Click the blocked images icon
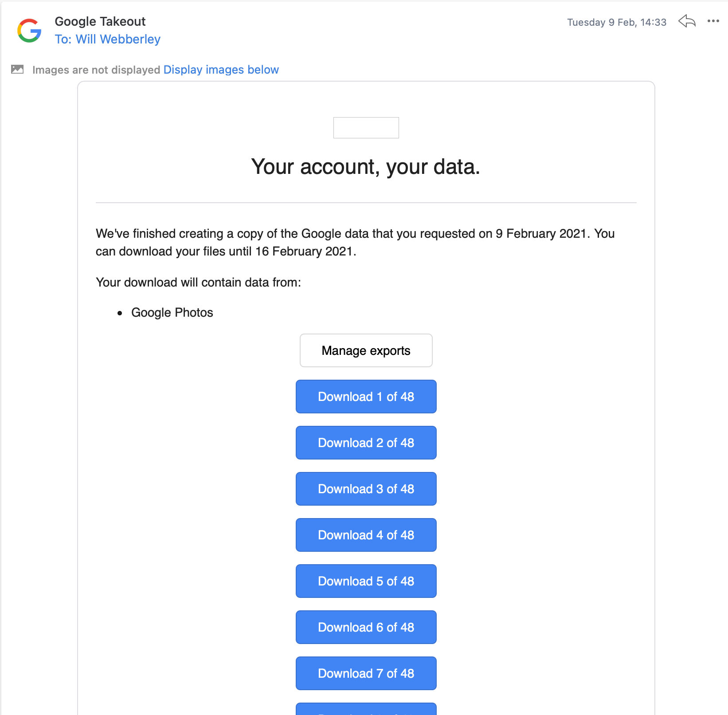The height and width of the screenshot is (715, 728). coord(17,69)
